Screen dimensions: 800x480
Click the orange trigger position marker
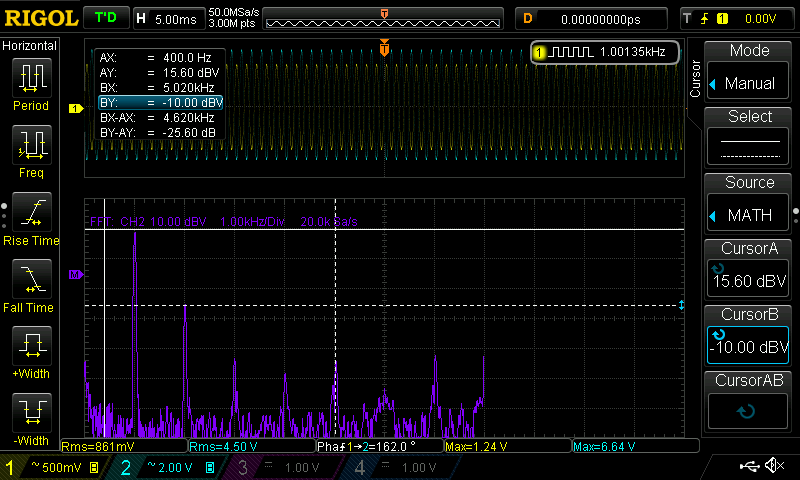pos(385,48)
